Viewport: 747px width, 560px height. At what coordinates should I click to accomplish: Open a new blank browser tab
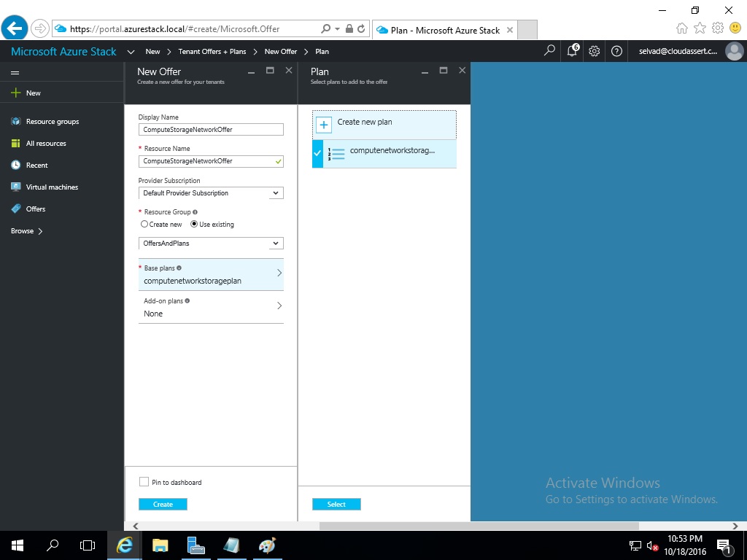[527, 29]
